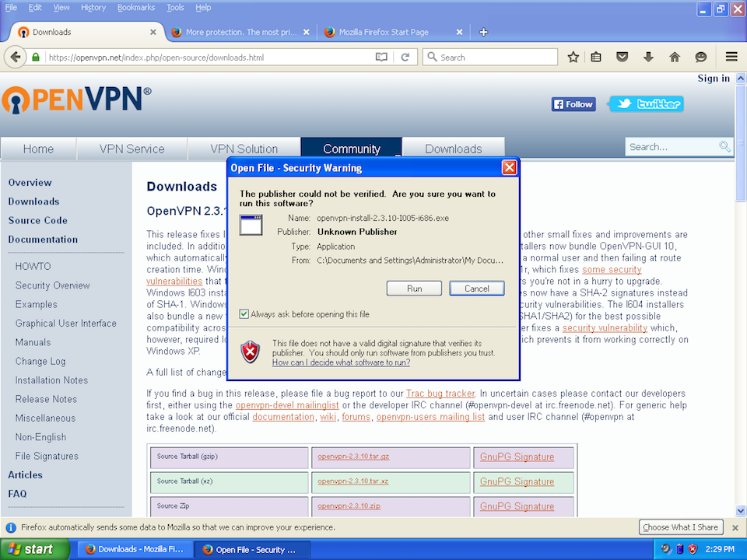Open Firefox Hello chat icon

click(701, 57)
